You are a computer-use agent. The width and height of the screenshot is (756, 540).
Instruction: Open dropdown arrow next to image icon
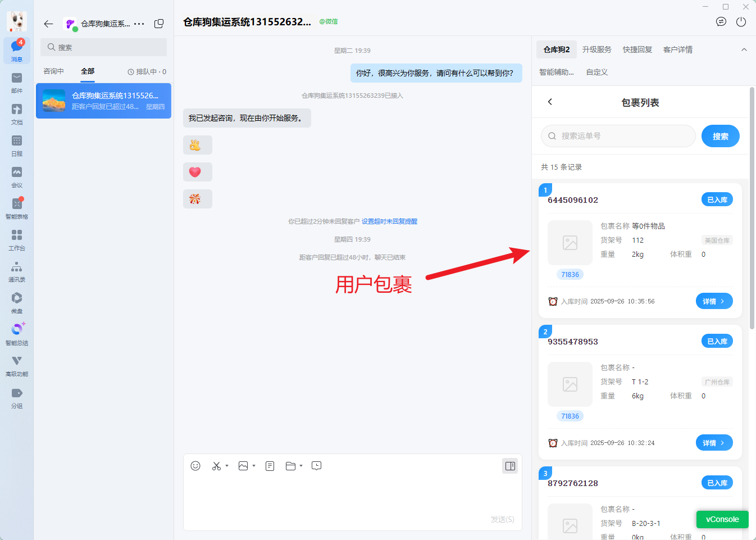point(254,466)
